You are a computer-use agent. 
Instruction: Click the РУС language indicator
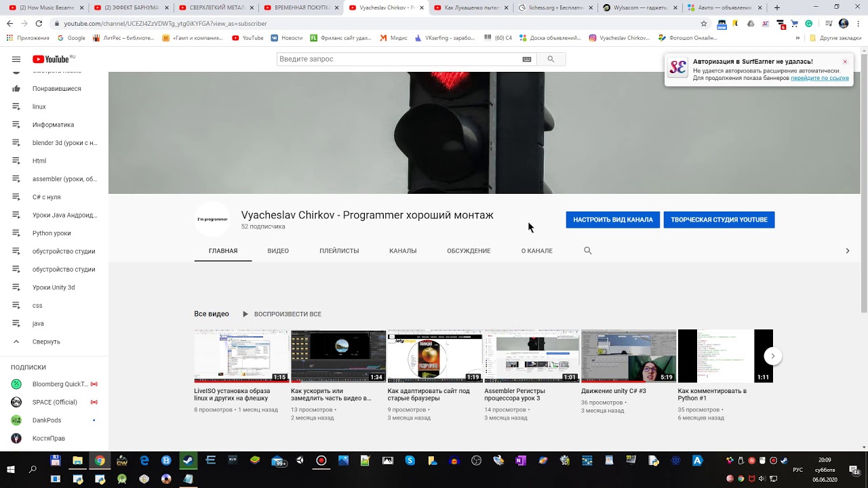click(x=798, y=470)
